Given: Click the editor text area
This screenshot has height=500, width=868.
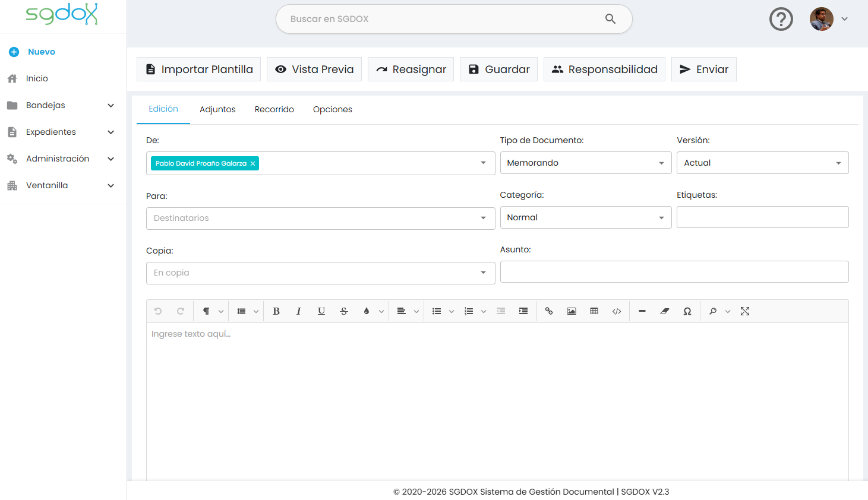Looking at the screenshot, I should point(497,401).
